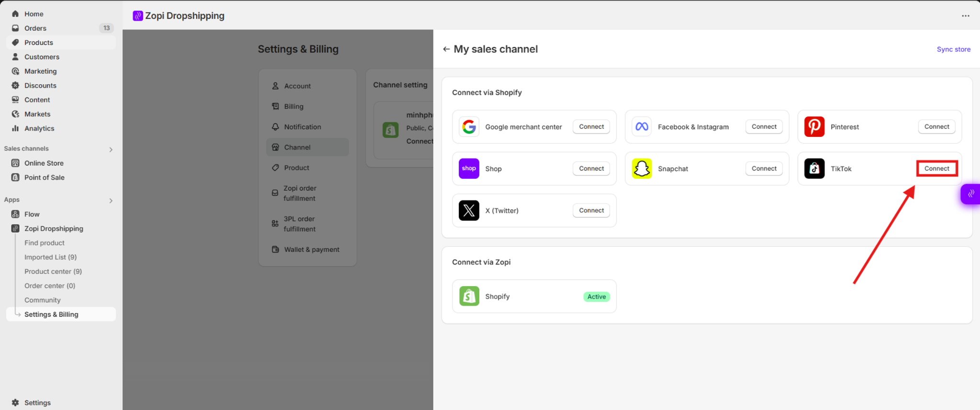
Task: Connect Facebook & Instagram channel
Action: coord(764,127)
